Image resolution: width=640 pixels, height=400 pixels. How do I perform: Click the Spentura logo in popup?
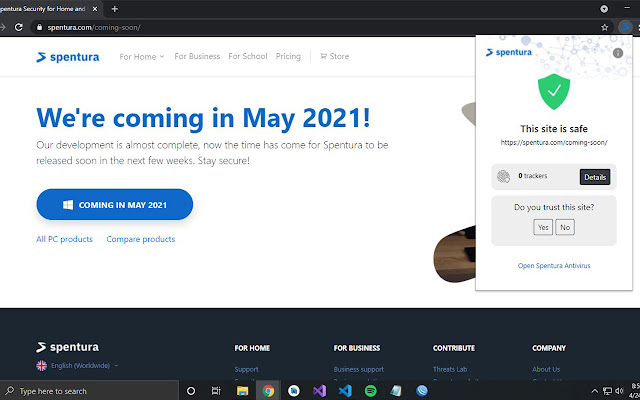tap(509, 52)
